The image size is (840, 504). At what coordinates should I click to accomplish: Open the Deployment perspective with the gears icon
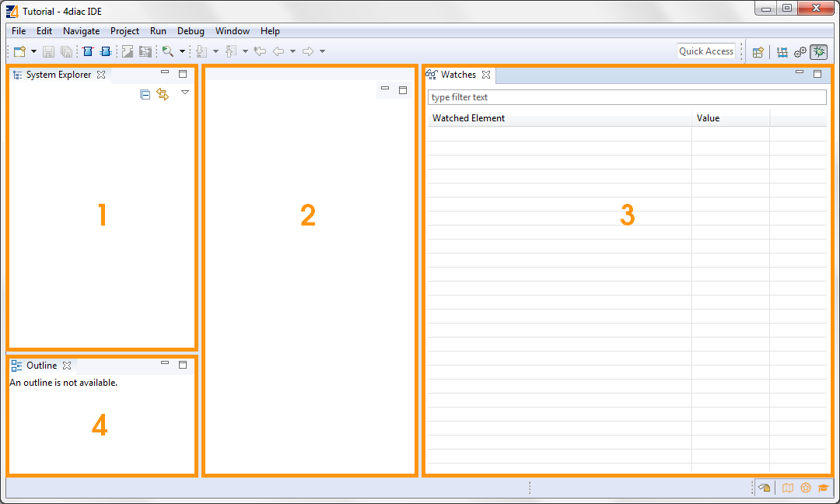(x=800, y=51)
